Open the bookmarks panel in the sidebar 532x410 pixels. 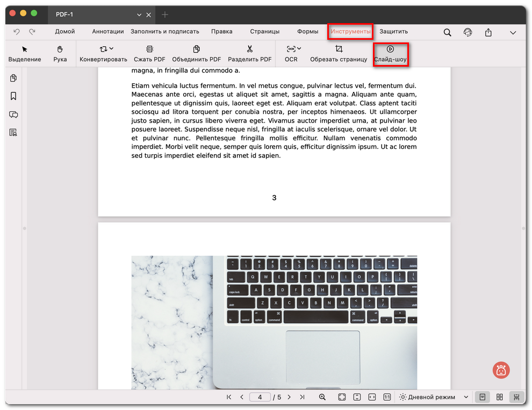click(13, 96)
